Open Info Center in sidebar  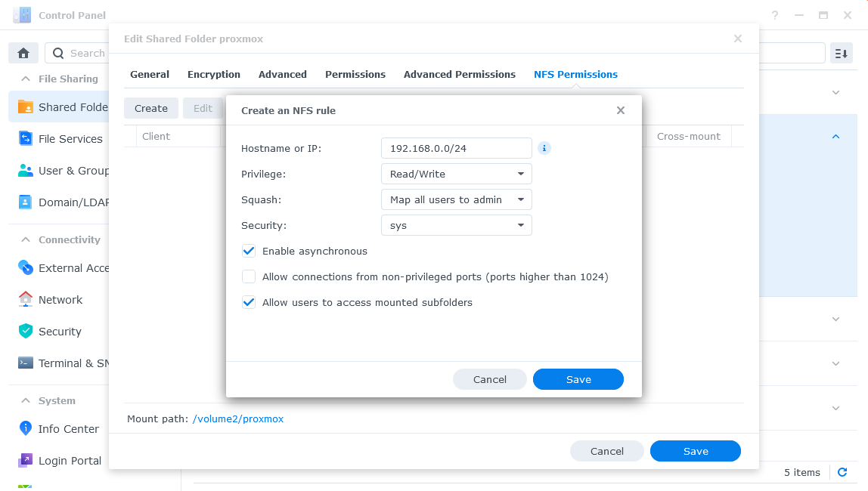pos(68,429)
